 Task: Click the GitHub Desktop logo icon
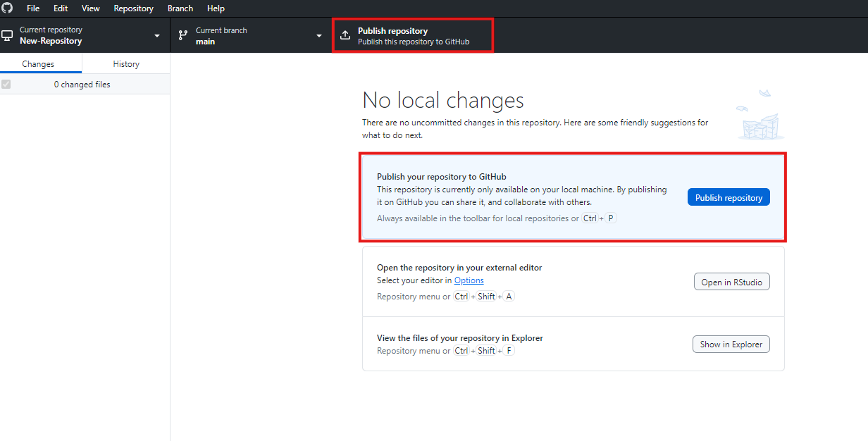point(7,8)
